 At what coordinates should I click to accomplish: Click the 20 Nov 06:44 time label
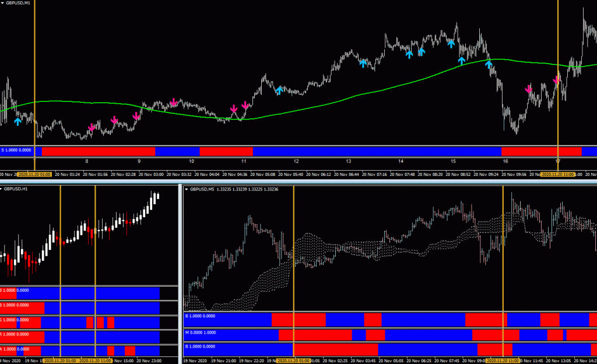click(x=346, y=175)
